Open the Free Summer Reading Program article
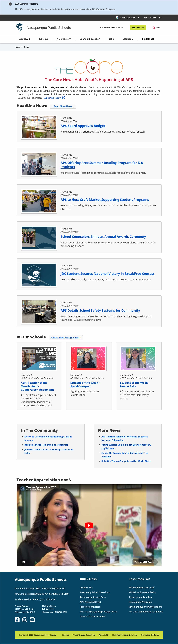Viewport: 178px width, 644px height. point(102,165)
